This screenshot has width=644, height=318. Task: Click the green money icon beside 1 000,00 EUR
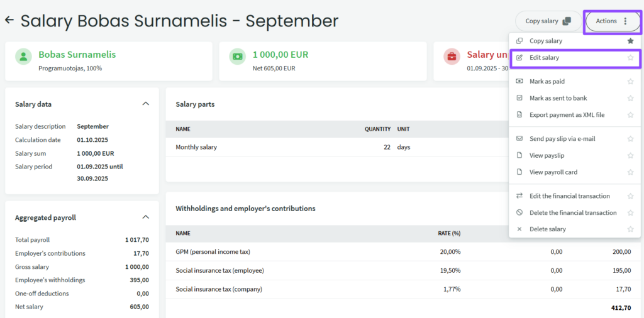click(x=237, y=57)
